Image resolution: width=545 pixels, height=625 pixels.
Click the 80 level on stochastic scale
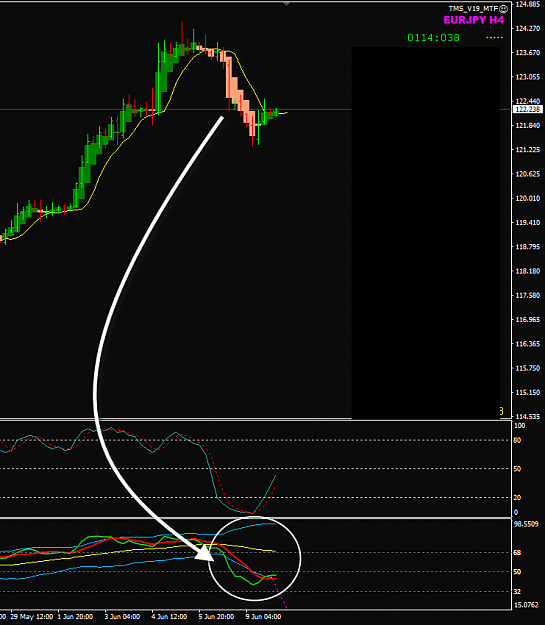click(x=517, y=440)
